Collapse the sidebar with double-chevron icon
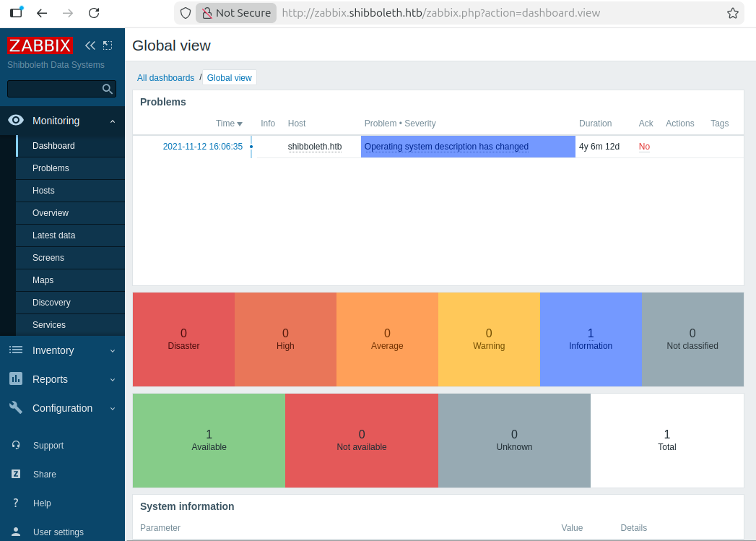Screen dimensions: 756x541 (x=90, y=46)
